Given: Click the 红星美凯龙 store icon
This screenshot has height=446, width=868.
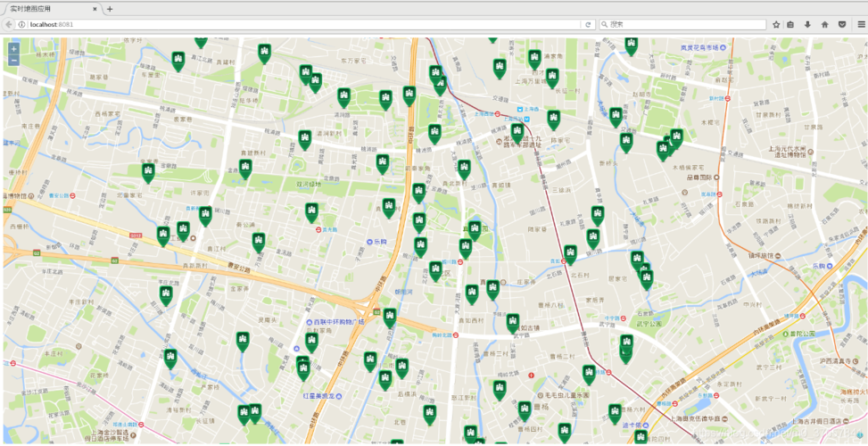Looking at the screenshot, I should 339,396.
